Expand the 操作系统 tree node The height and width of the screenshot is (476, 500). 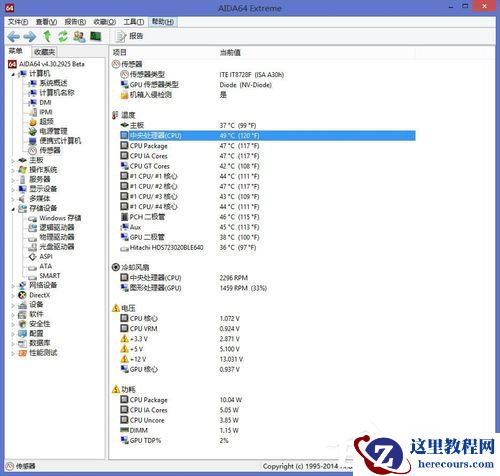pos(13,170)
